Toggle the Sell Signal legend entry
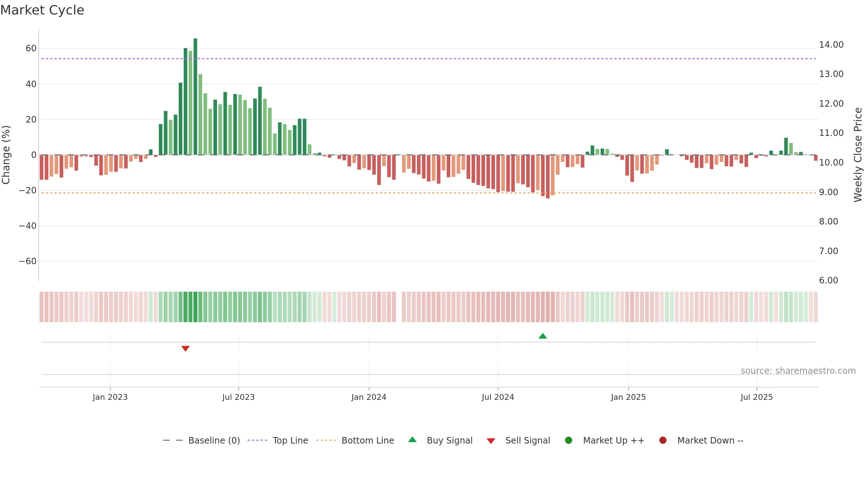 518,440
